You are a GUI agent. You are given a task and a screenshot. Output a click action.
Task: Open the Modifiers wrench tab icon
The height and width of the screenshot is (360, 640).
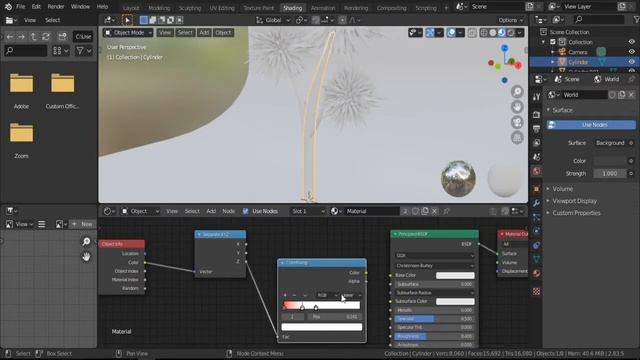point(536,203)
